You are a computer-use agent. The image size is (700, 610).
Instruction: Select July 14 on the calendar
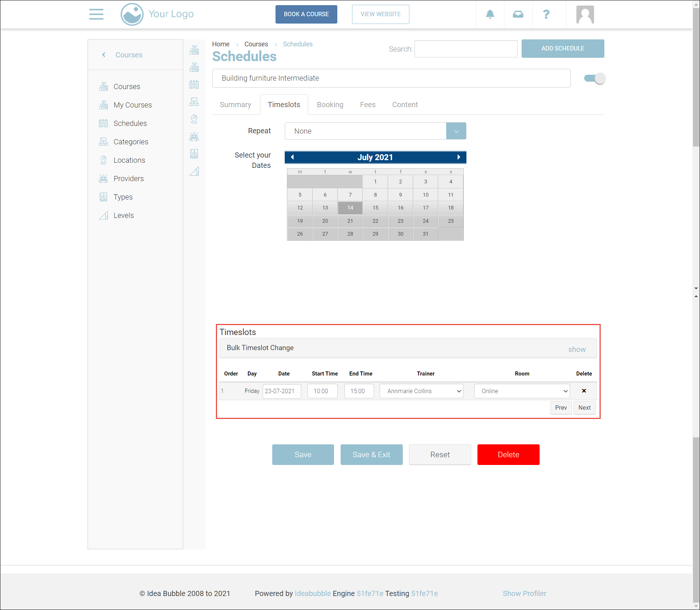pos(350,208)
